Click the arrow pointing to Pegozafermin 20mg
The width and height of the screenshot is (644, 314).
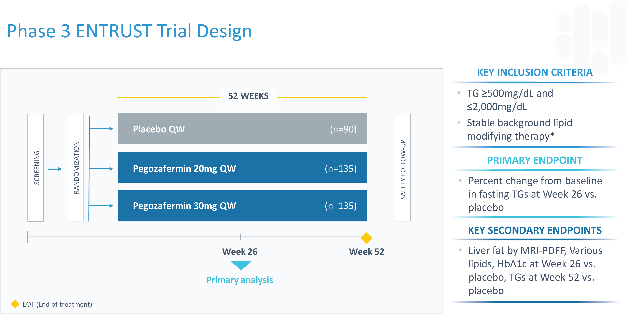click(101, 169)
